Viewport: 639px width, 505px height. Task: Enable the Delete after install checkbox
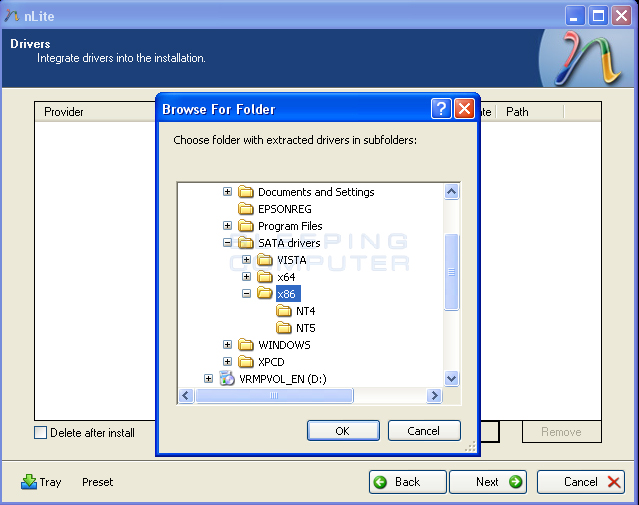click(x=40, y=432)
